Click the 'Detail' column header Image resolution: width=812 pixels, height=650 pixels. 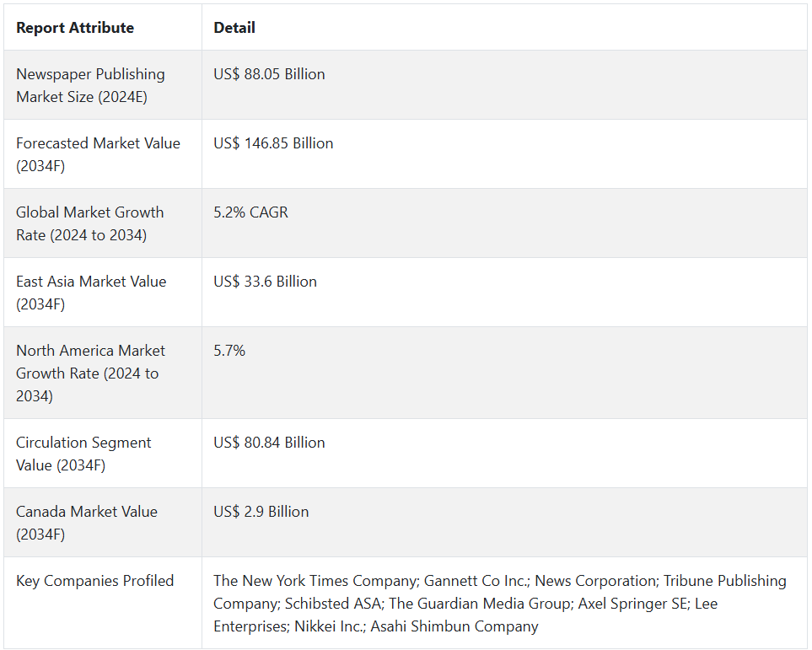(234, 28)
